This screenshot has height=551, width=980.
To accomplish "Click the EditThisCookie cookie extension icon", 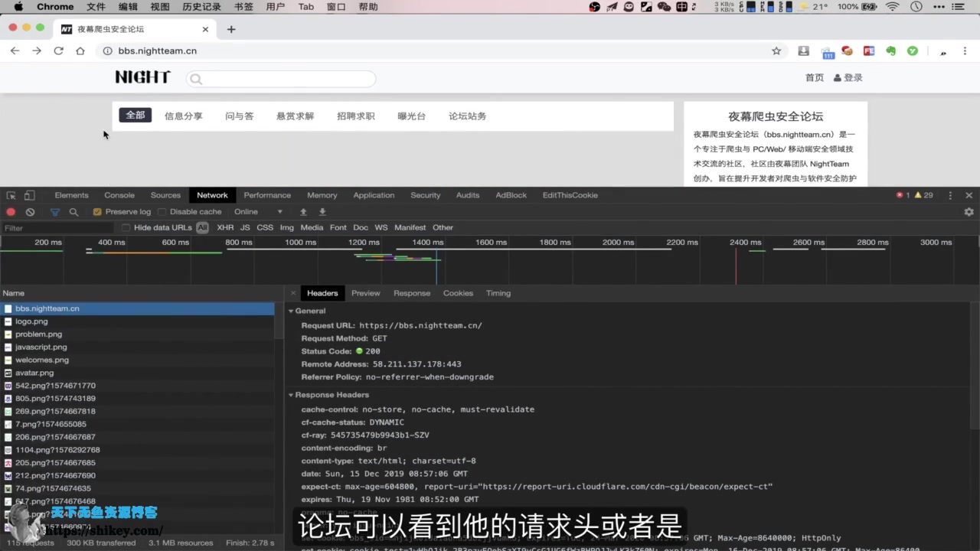I will [x=848, y=51].
